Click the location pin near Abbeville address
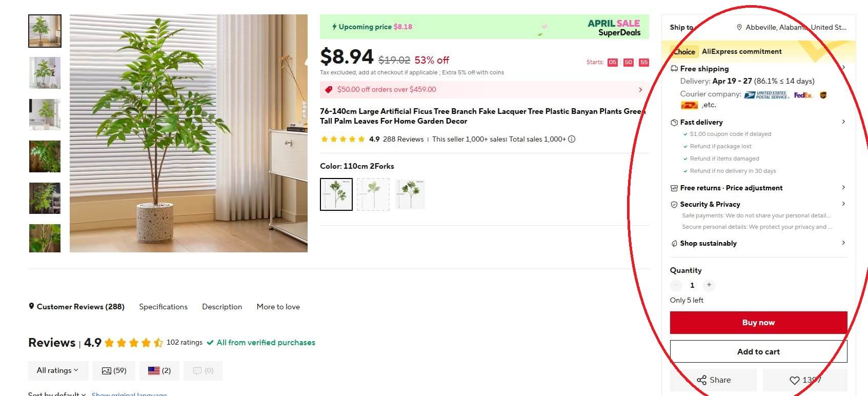868x396 pixels. click(x=739, y=27)
